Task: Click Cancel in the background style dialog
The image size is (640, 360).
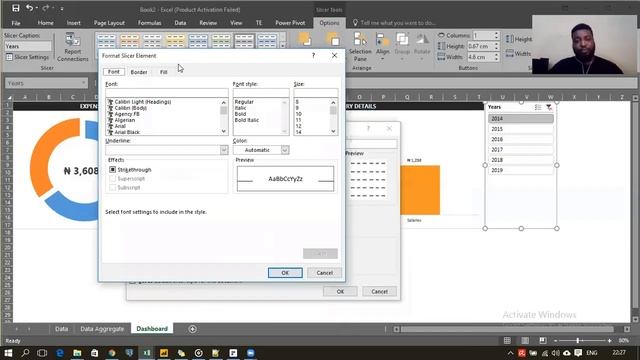Action: click(380, 291)
